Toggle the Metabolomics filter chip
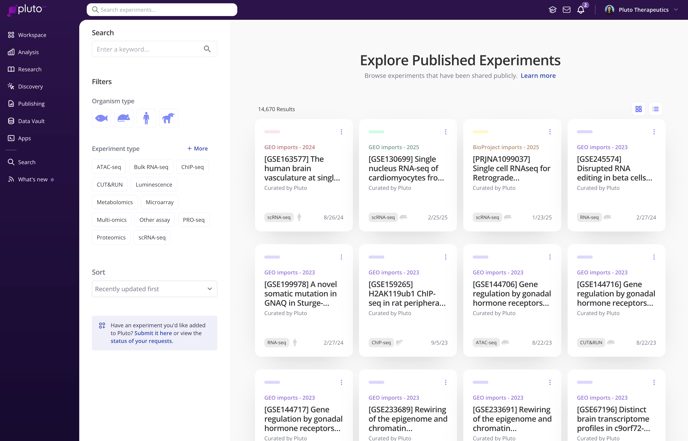This screenshot has width=688, height=441. (115, 202)
